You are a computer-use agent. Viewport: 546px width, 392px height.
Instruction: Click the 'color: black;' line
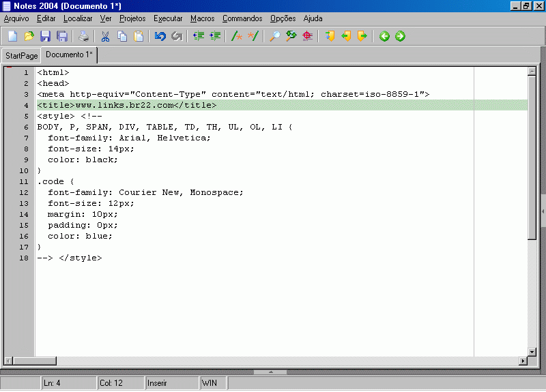(83, 160)
